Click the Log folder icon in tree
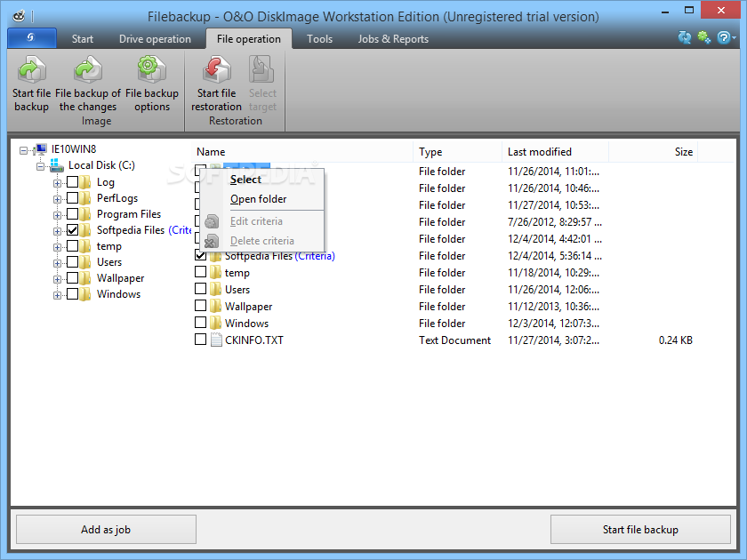This screenshot has height=560, width=747. [x=85, y=182]
